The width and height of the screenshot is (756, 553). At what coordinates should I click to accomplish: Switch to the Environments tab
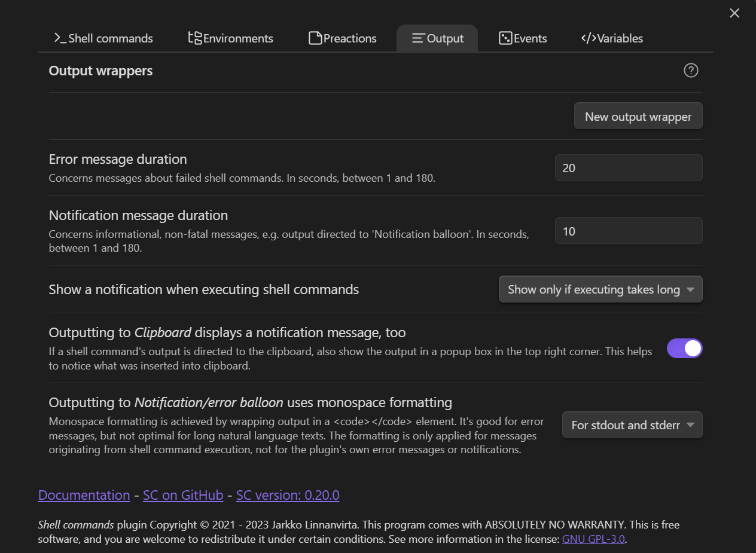(231, 38)
